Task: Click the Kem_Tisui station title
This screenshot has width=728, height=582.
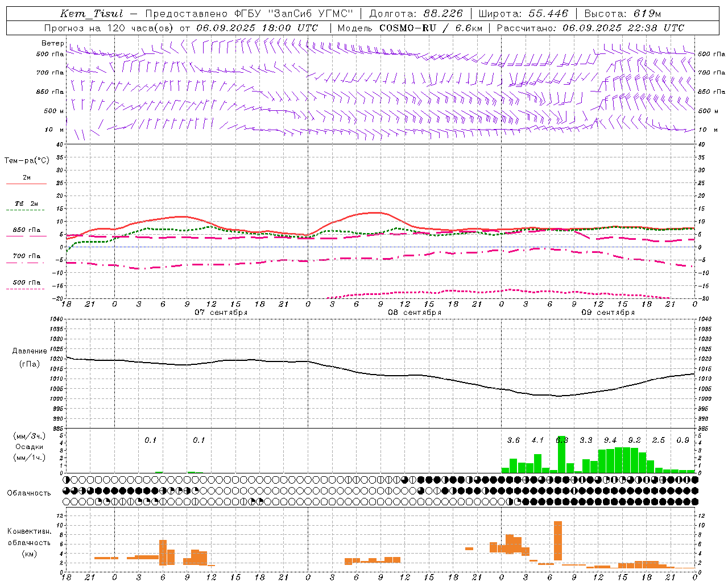Action: (x=92, y=14)
